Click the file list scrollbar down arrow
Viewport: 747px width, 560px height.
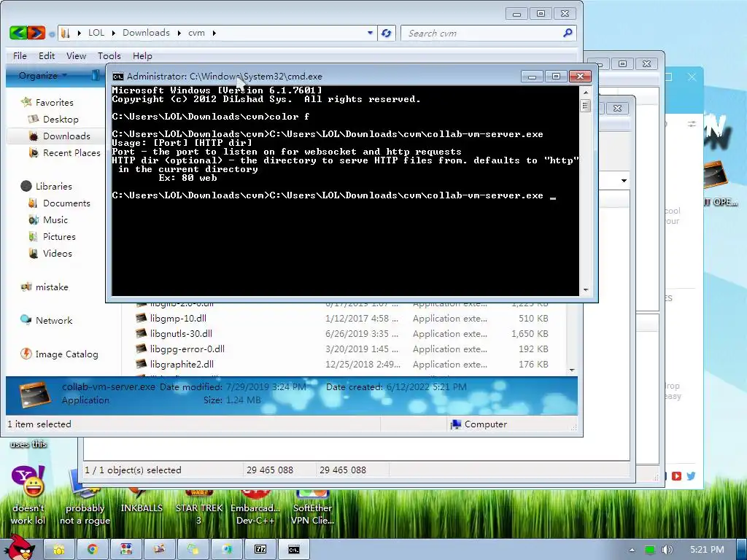point(572,370)
